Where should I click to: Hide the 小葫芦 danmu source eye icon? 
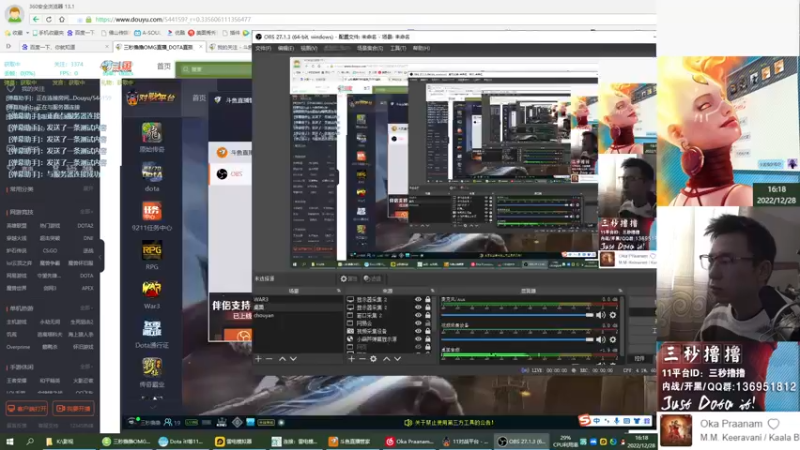coord(418,339)
